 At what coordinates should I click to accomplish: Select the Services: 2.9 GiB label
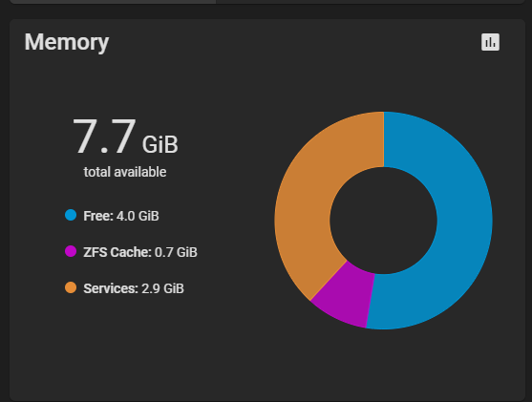[134, 288]
